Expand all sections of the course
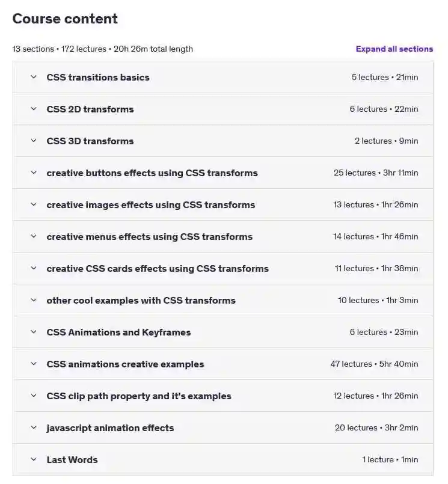 pyautogui.click(x=394, y=49)
